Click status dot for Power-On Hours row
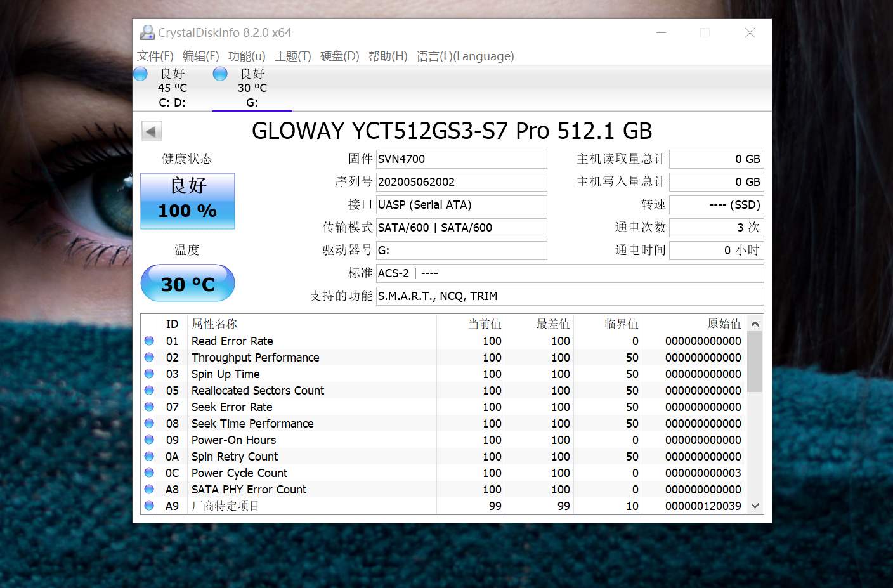The width and height of the screenshot is (893, 588). (x=149, y=440)
